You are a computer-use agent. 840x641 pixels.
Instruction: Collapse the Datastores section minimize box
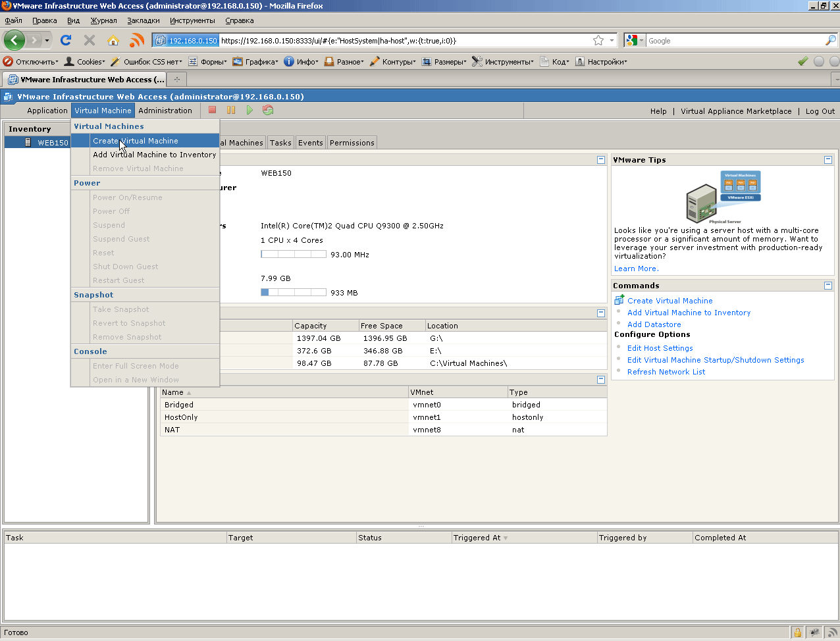coord(601,313)
